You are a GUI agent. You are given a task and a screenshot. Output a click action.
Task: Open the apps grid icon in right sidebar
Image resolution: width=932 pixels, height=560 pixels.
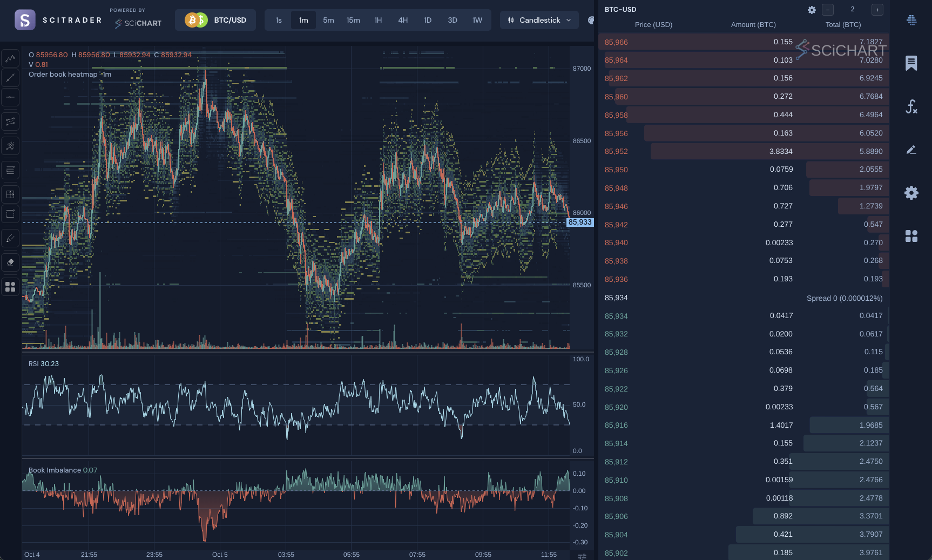[x=911, y=236]
